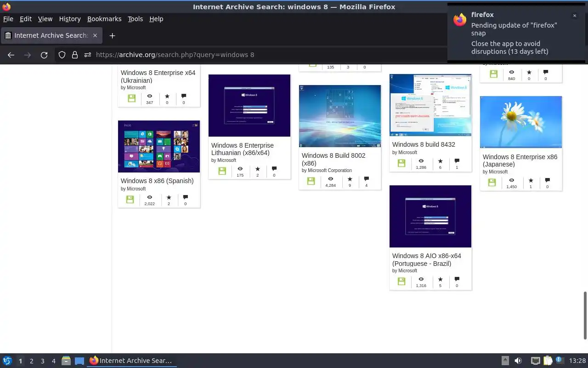Open Windows 8 build 8432 title link
Image resolution: width=588 pixels, height=368 pixels.
[x=424, y=144]
